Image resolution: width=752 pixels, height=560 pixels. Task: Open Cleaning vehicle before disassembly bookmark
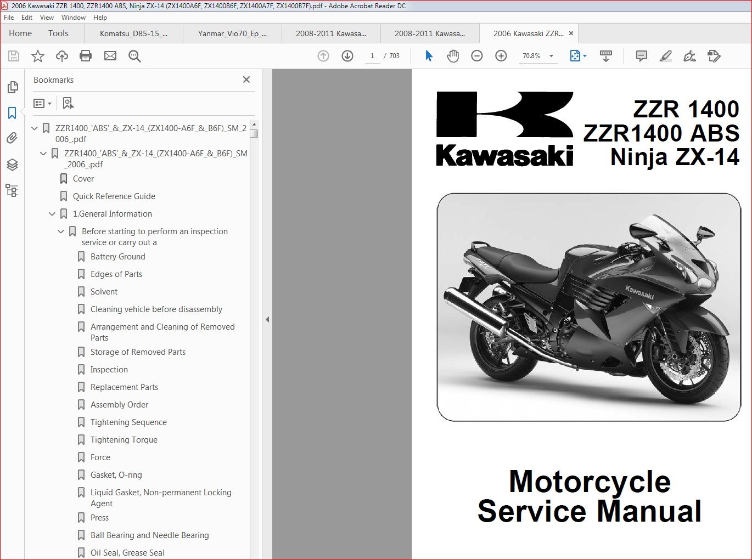coord(156,309)
